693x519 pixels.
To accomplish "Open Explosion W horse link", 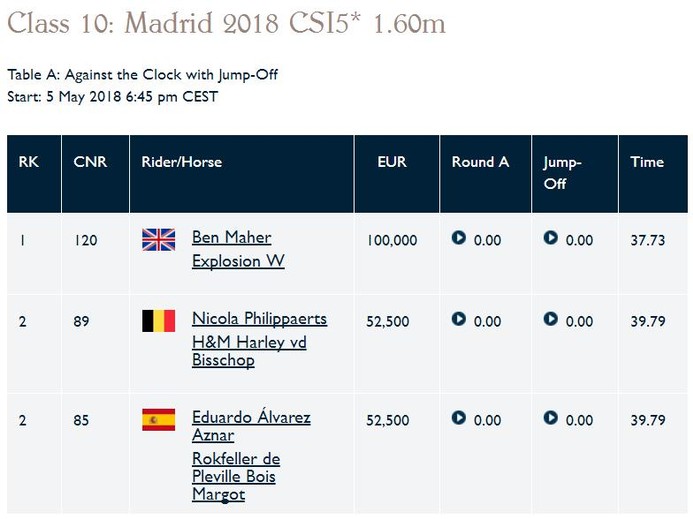I will coord(238,261).
